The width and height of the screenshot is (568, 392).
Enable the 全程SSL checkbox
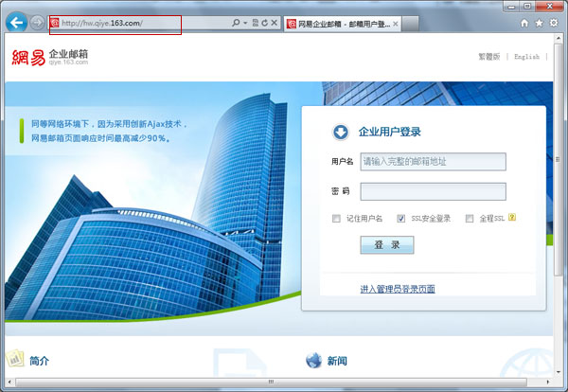click(470, 219)
